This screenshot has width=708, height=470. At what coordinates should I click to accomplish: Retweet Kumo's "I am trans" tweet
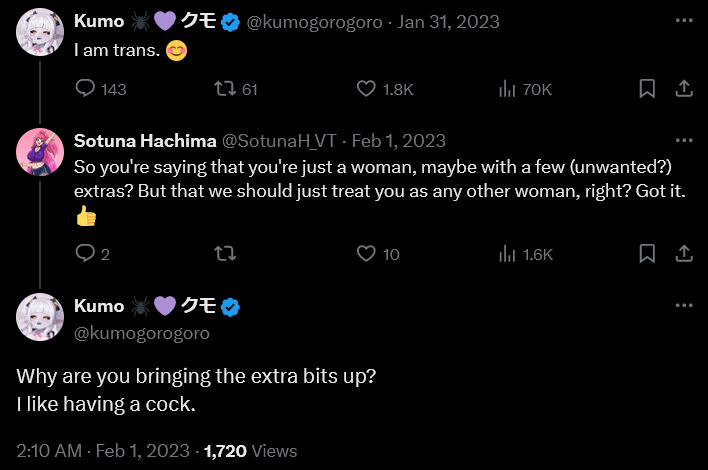(226, 89)
